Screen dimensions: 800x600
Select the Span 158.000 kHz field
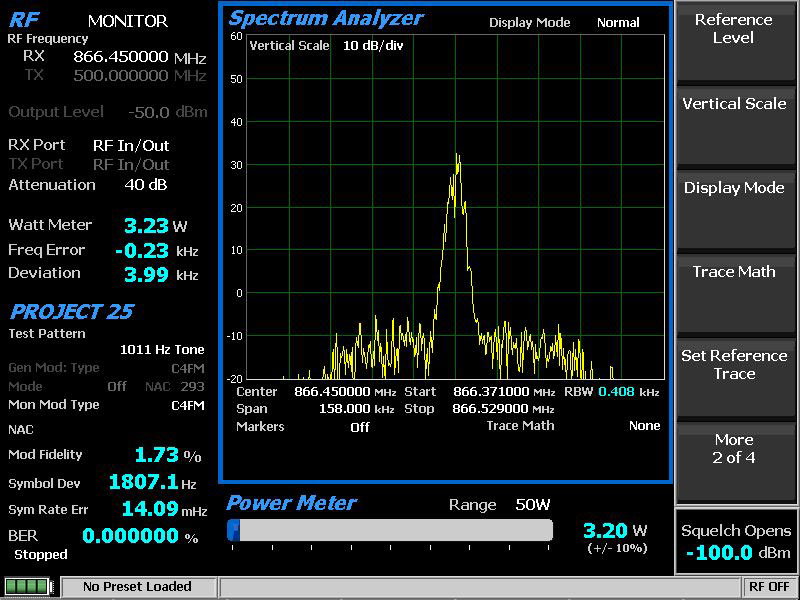328,409
